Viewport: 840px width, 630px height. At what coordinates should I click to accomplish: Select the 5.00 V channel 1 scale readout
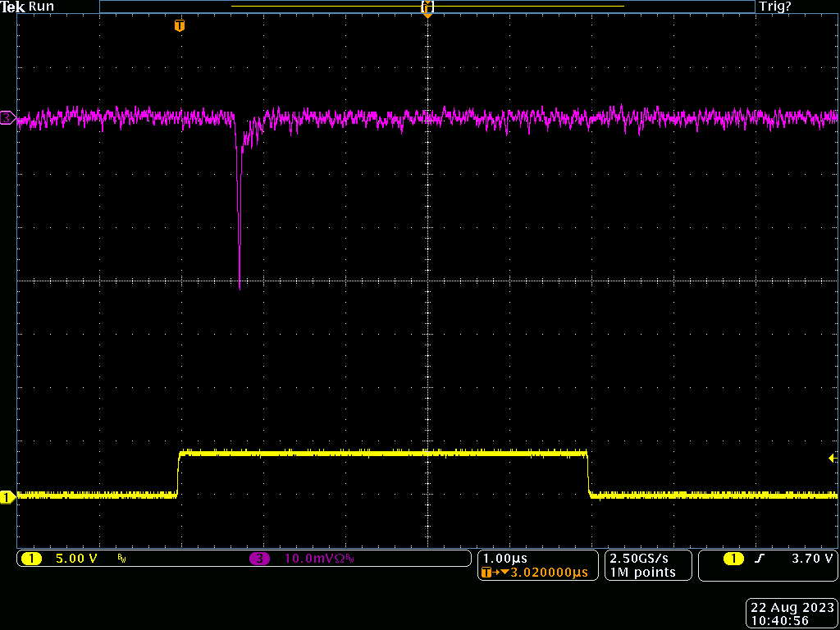76,559
